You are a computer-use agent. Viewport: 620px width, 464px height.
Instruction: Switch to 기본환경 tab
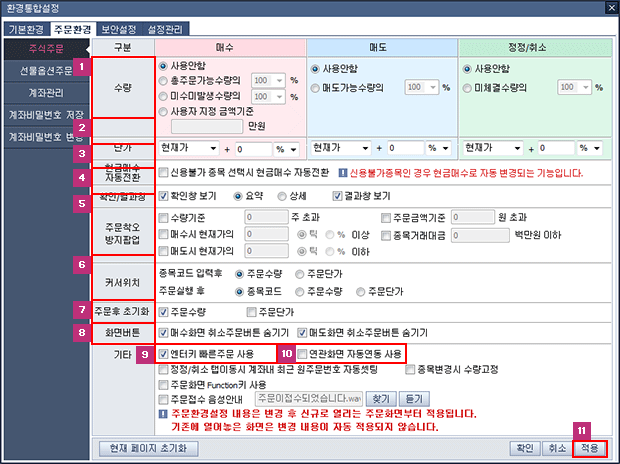tap(26, 29)
